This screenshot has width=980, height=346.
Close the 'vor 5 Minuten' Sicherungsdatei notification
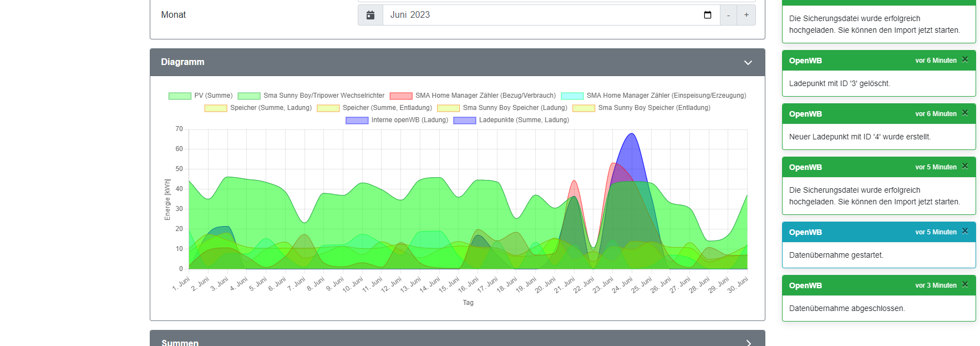pyautogui.click(x=965, y=167)
